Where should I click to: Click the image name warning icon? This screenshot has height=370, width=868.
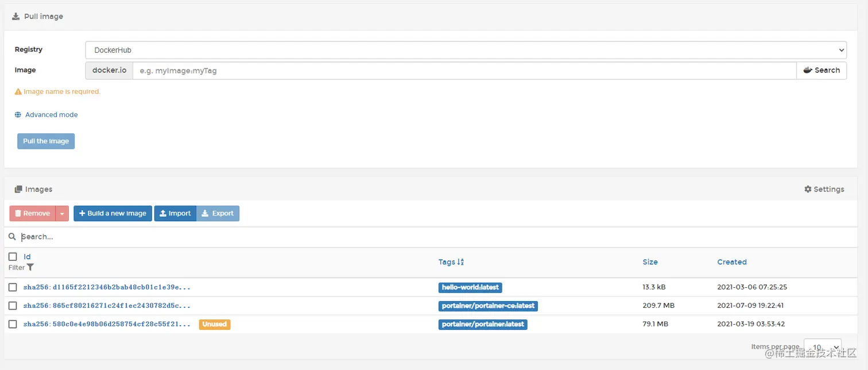pyautogui.click(x=18, y=91)
